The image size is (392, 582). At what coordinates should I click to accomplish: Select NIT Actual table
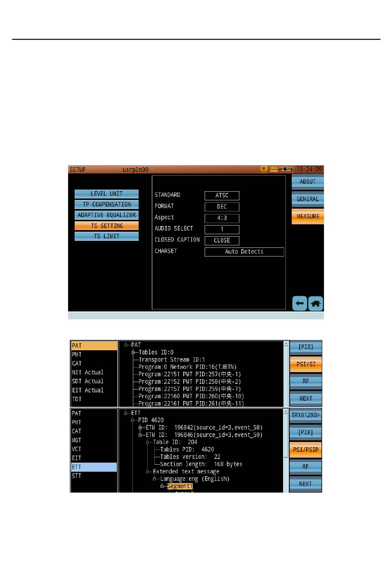[94, 373]
